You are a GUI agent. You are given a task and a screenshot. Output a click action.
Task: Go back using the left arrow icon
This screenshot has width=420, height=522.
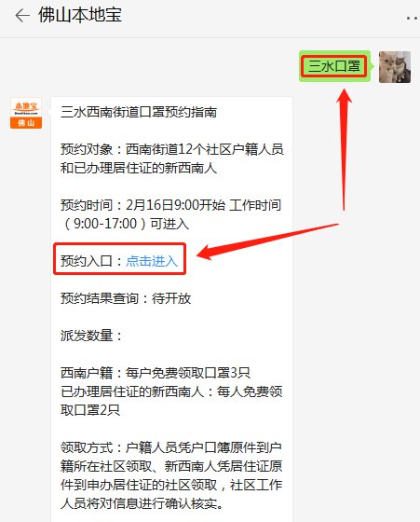point(22,16)
